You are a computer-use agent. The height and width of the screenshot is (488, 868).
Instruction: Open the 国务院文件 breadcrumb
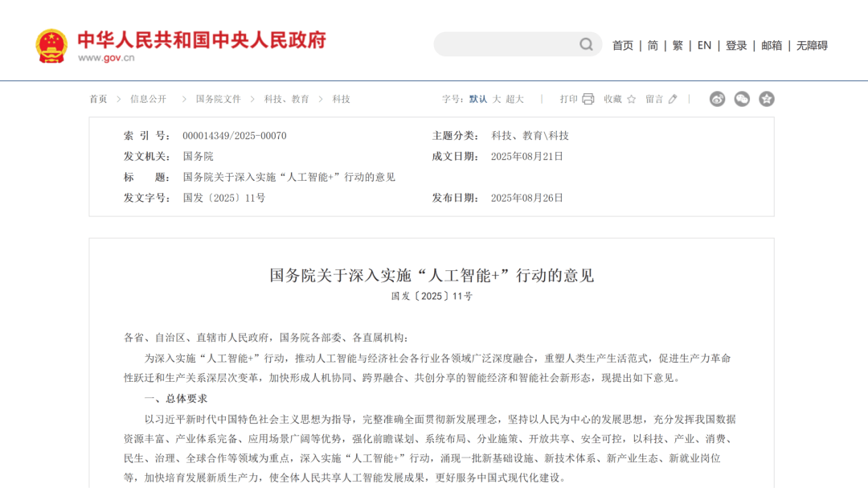coord(218,99)
